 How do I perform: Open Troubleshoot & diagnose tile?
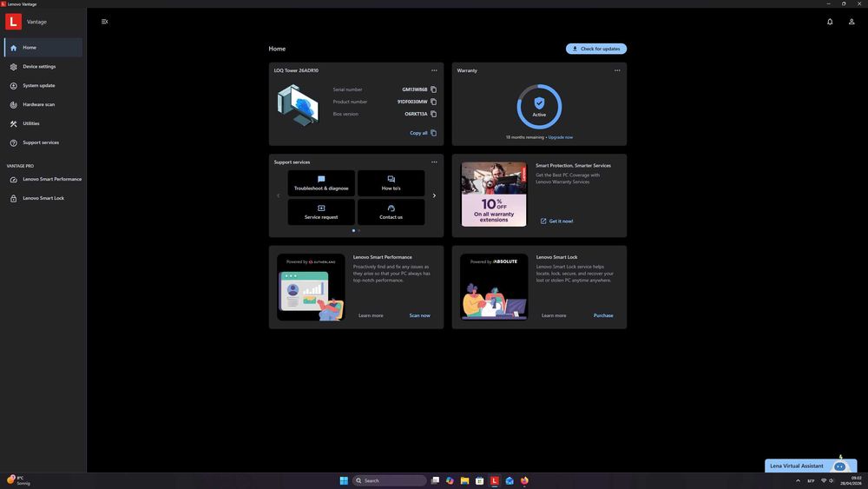click(321, 183)
